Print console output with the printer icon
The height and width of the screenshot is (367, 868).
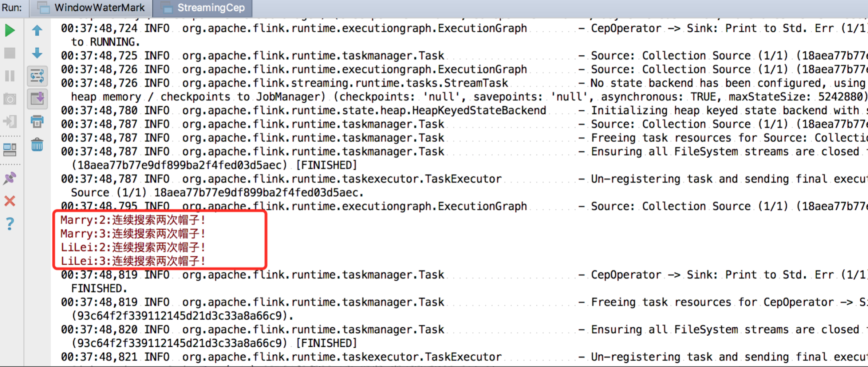point(37,121)
